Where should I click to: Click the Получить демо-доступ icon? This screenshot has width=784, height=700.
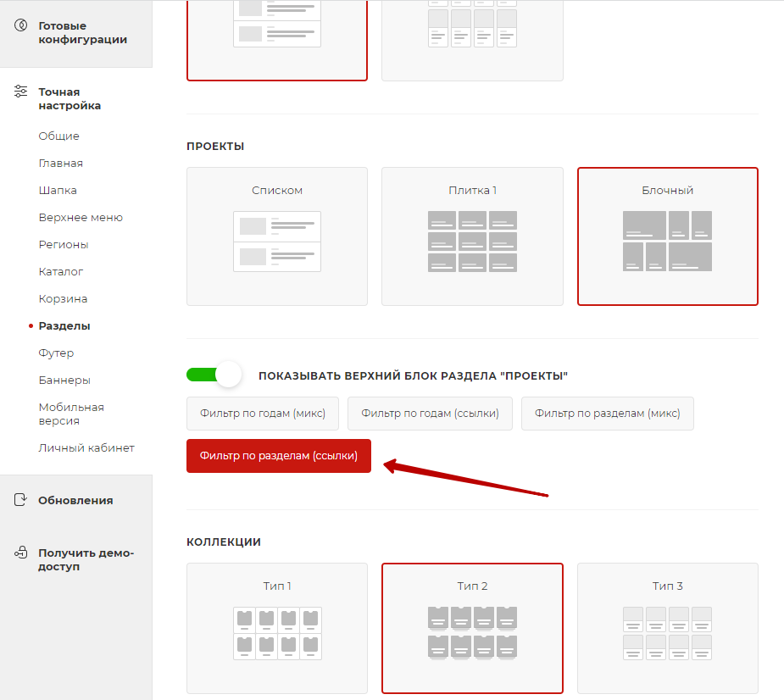(21, 552)
